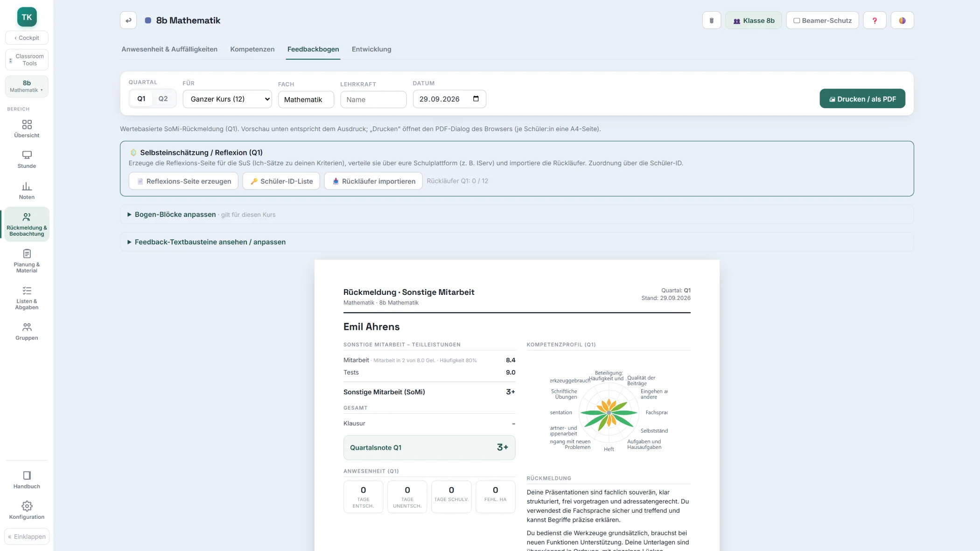Switch to Anwesenheit & Auffälligkeiten tab

pos(169,49)
